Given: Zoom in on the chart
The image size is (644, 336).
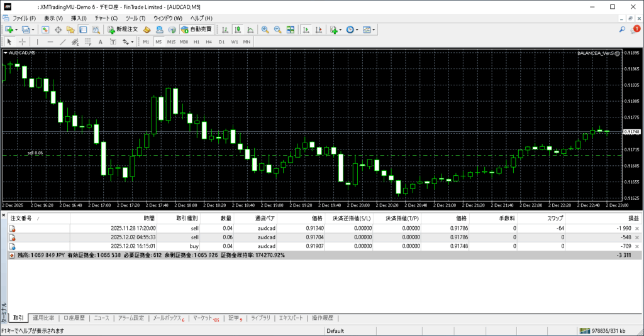Looking at the screenshot, I should [x=265, y=30].
